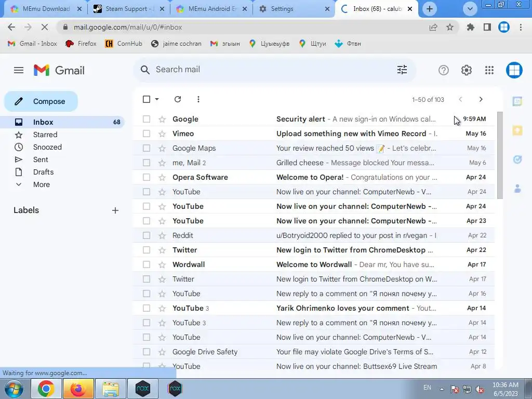This screenshot has height=399, width=532.
Task: Click the Gmail logo
Action: coord(59,70)
